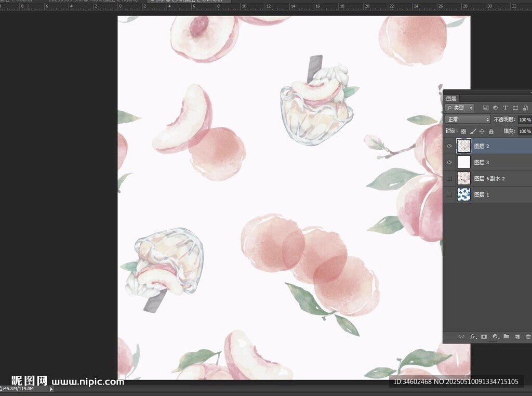This screenshot has height=396, width=532.
Task: Create new fill or adjustment layer
Action: pyautogui.click(x=495, y=336)
